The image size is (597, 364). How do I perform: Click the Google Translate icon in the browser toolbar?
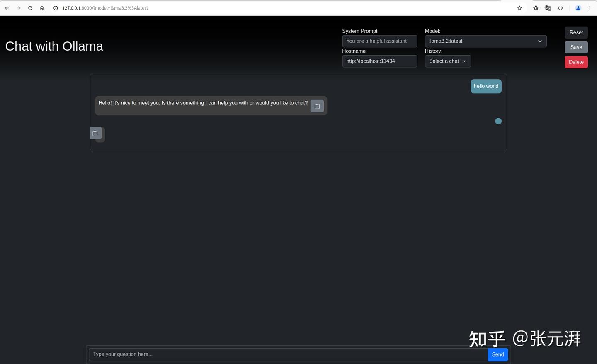548,8
